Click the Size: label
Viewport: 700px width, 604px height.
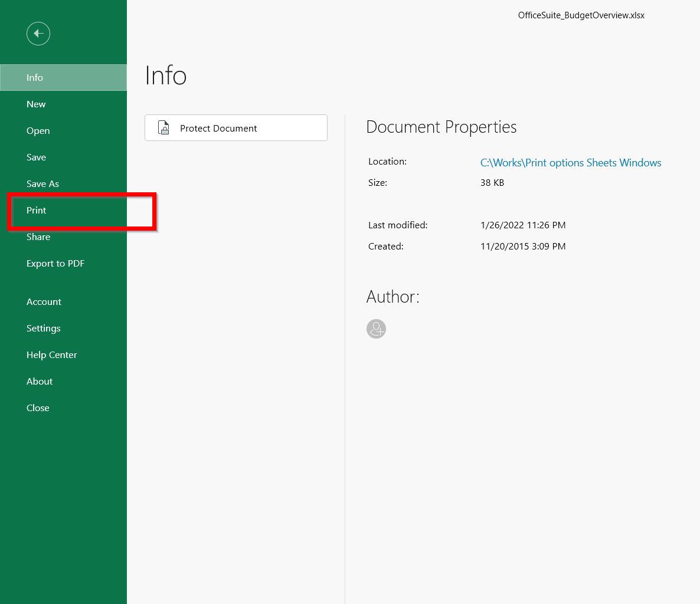pos(377,182)
